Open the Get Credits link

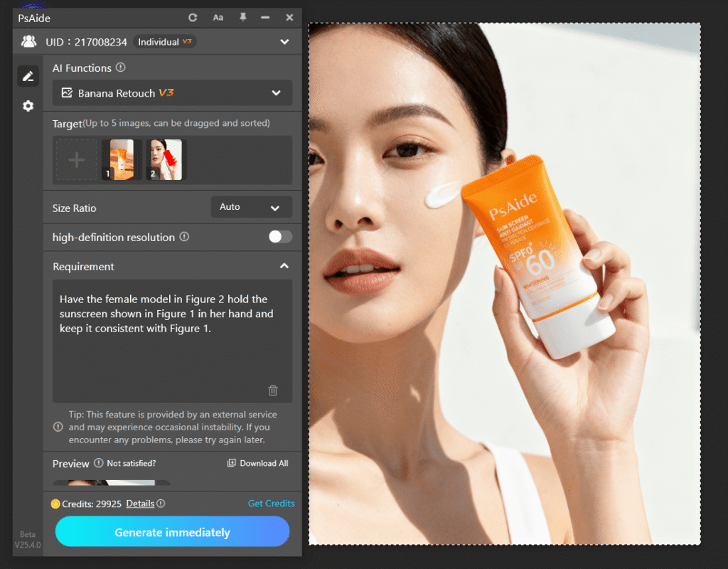click(x=271, y=504)
